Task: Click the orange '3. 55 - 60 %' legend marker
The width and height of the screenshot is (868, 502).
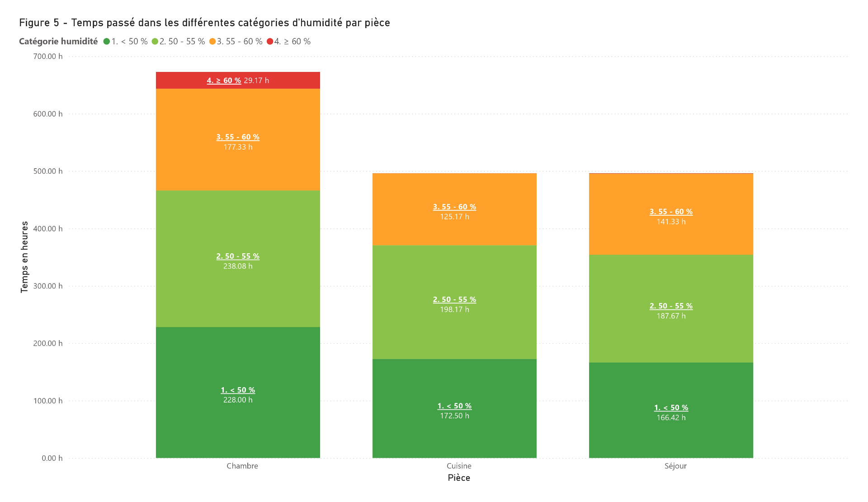Action: (212, 42)
